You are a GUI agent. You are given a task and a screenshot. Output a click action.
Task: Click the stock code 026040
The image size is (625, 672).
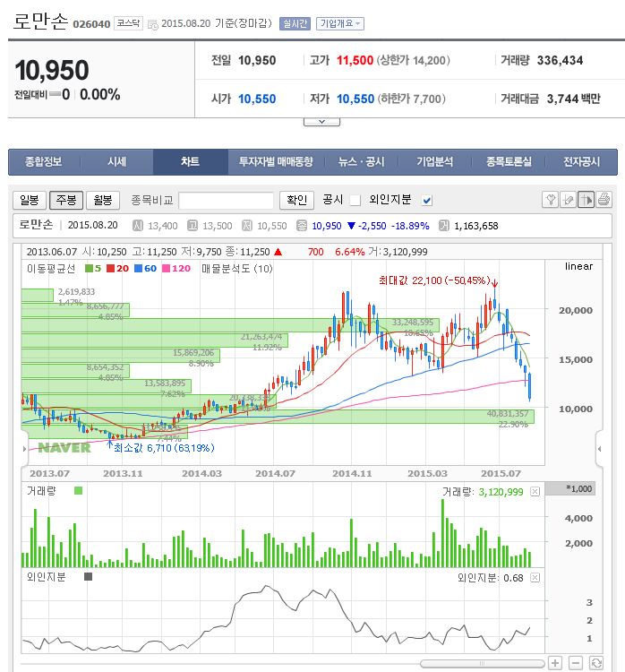point(91,24)
